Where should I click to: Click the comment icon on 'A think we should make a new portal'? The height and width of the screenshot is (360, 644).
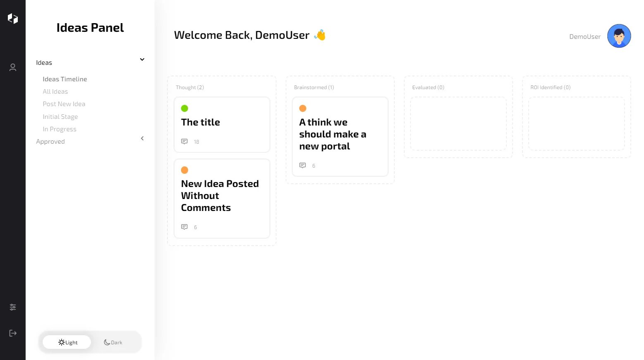tap(303, 165)
